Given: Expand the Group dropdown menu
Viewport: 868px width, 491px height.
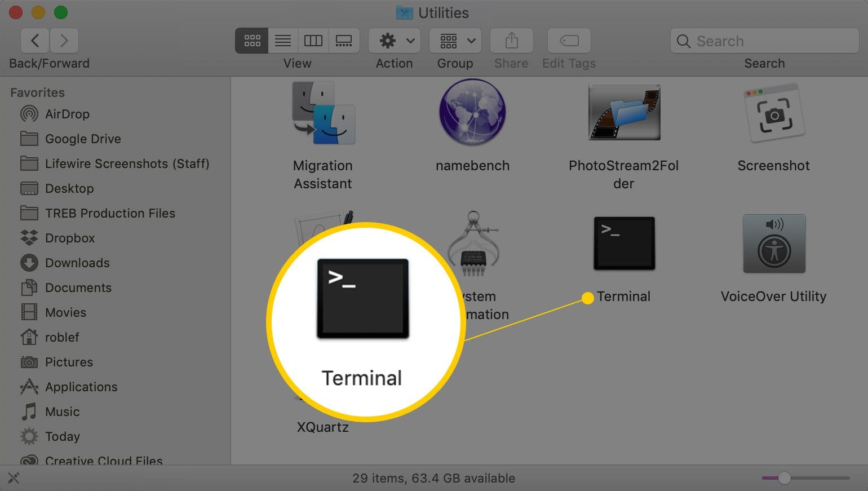Looking at the screenshot, I should 455,41.
